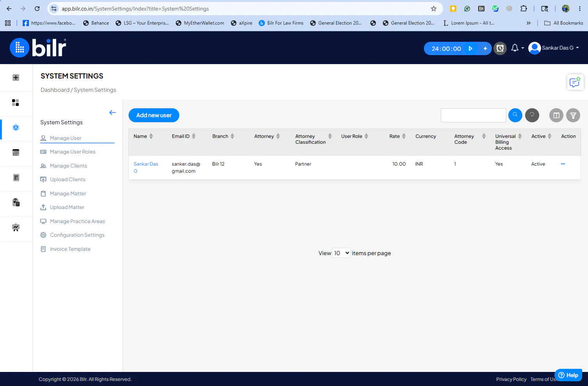
Task: Open the alarm clock icon in header
Action: tap(500, 48)
